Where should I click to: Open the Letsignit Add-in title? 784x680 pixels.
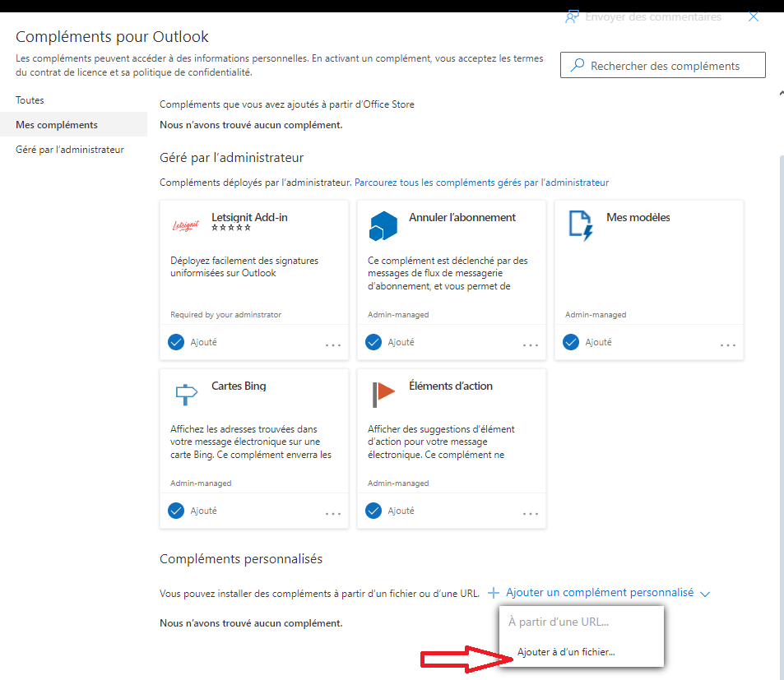(249, 217)
